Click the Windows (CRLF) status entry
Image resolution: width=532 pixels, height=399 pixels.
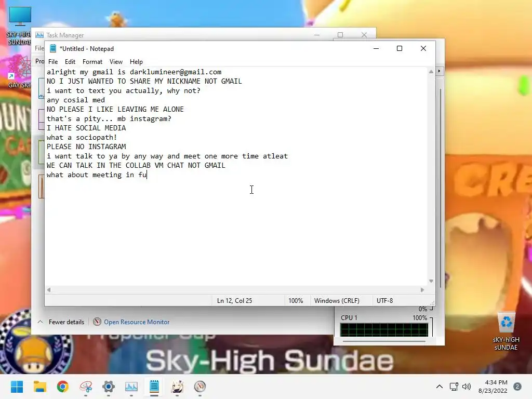point(337,301)
